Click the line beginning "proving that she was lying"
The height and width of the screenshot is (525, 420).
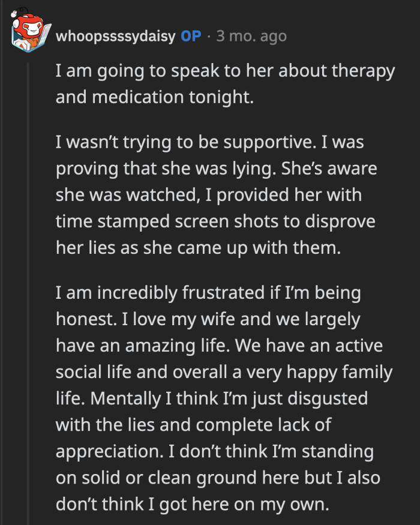(x=216, y=169)
